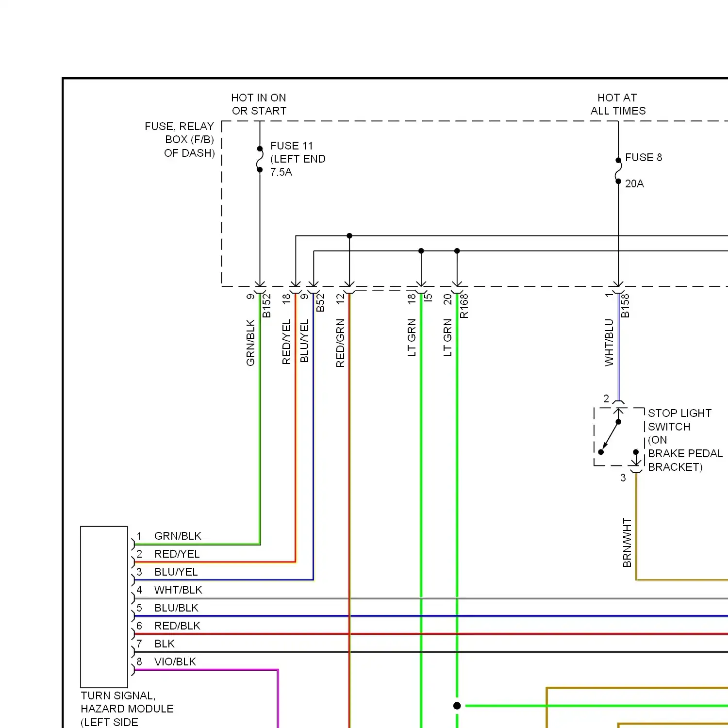Click the vertical BRN/WHT wire label
Image resolution: width=728 pixels, height=728 pixels.
coord(627,543)
